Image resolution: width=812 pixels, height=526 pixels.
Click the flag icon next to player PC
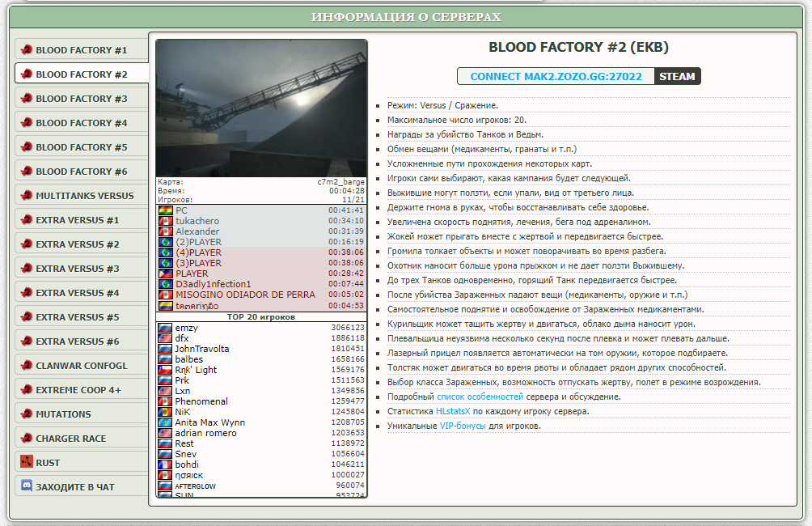[x=165, y=210]
